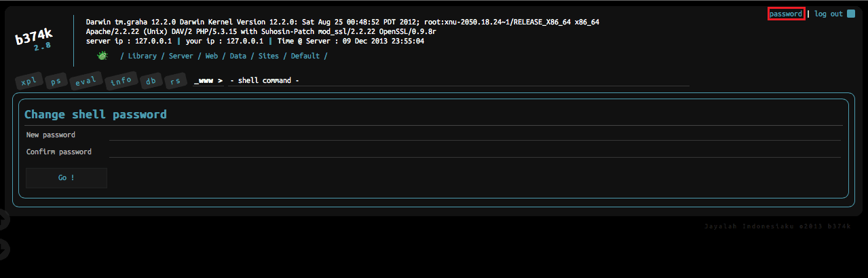Click the upper round arrow icon at left edge
The height and width of the screenshot is (278, 868).
3,220
